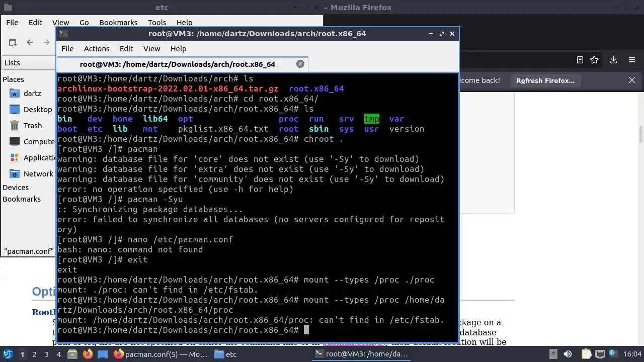Open the application launcher menu in taskbar

coord(8,354)
